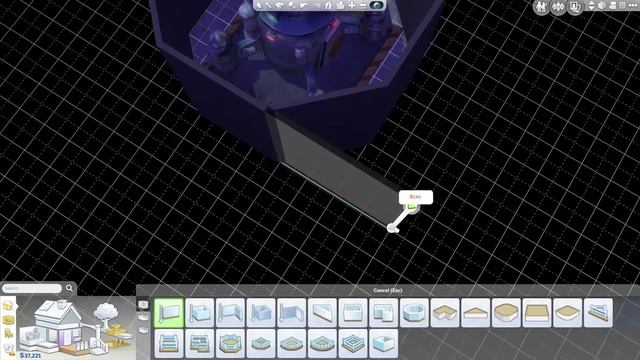Image resolution: width=640 pixels, height=360 pixels.
Task: Select the fence-style wall trim tool
Action: click(x=291, y=313)
